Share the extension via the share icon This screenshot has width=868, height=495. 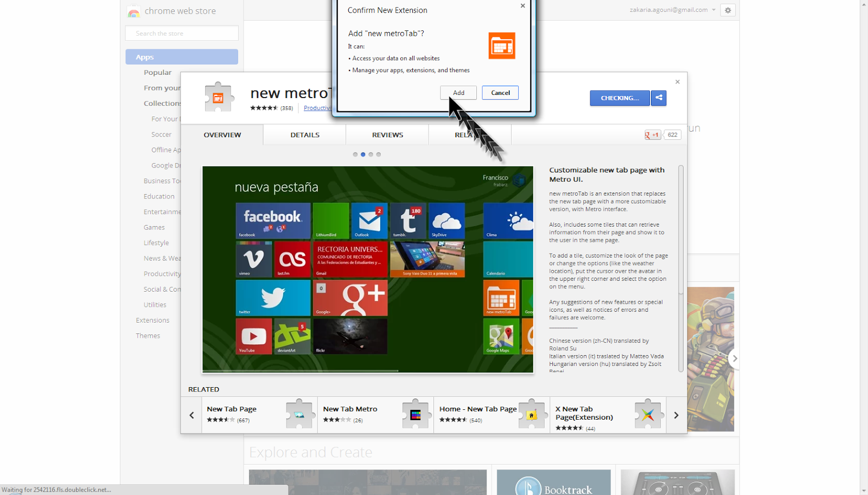(x=659, y=98)
